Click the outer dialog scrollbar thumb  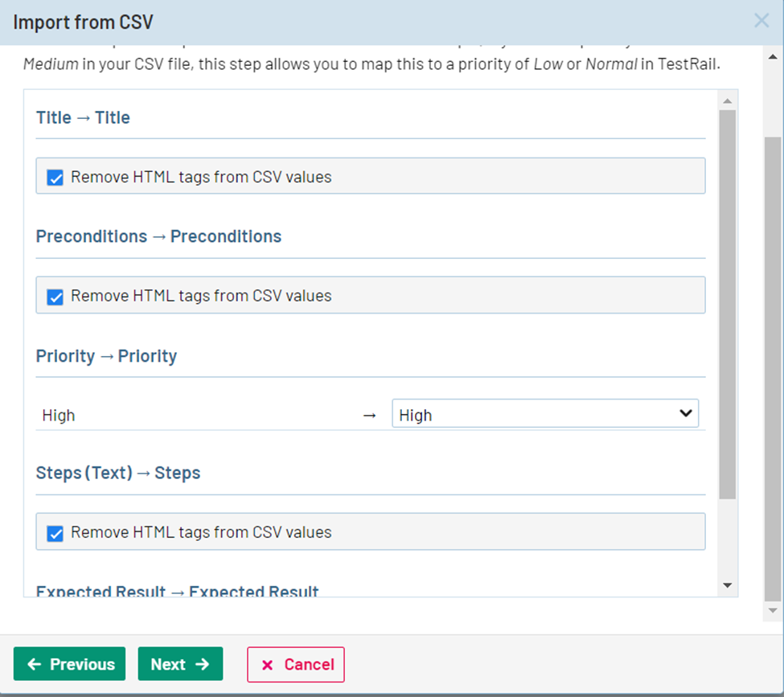pyautogui.click(x=772, y=370)
